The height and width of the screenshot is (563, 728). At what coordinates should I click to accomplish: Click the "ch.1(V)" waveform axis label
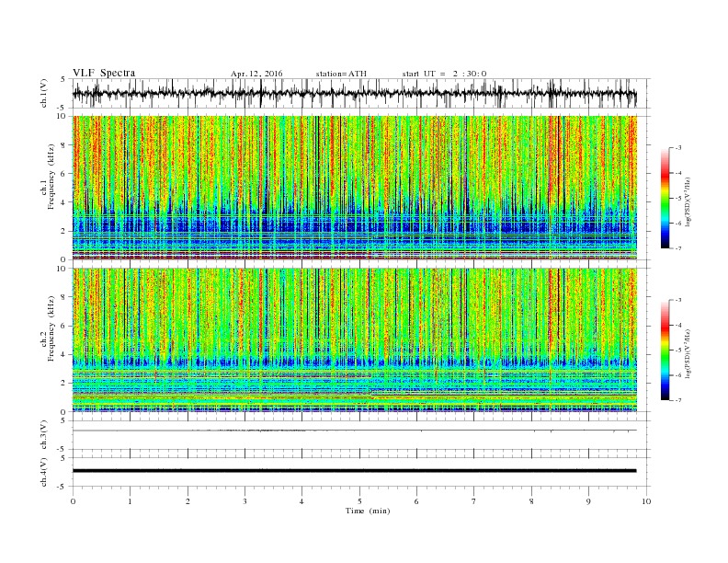(43, 93)
